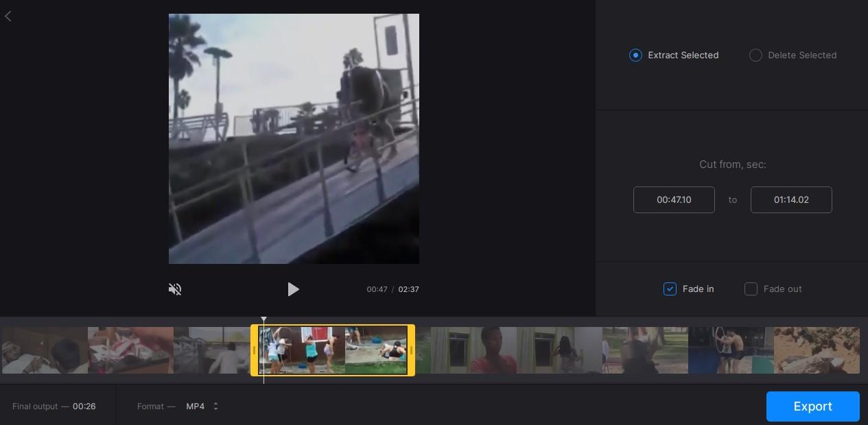
Task: Enable the Fade out checkbox
Action: click(751, 289)
